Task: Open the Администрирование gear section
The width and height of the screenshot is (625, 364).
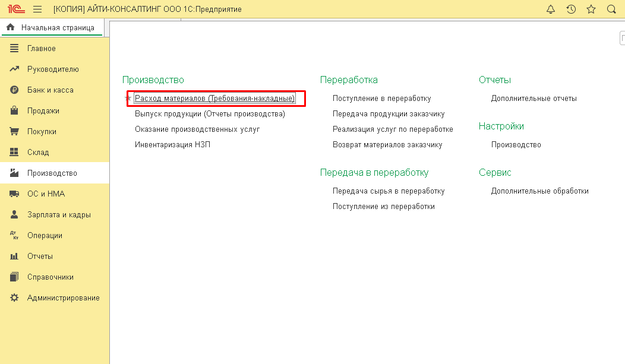Action: coord(63,298)
